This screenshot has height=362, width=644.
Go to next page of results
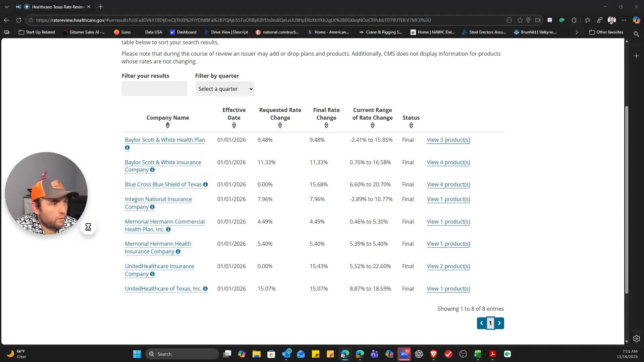[x=499, y=323]
